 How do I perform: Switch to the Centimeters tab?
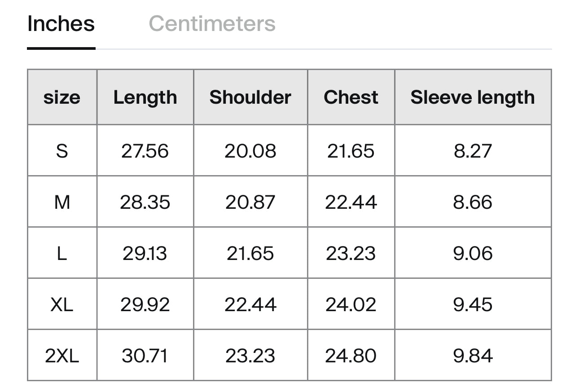212,24
